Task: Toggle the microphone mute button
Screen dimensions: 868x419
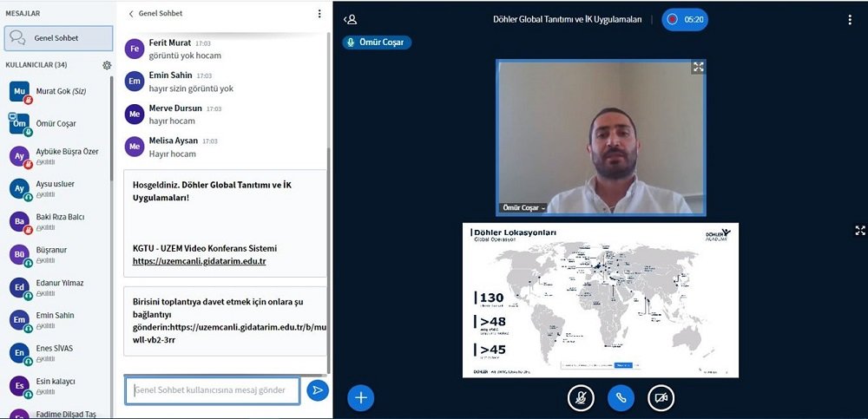Action: tap(581, 398)
